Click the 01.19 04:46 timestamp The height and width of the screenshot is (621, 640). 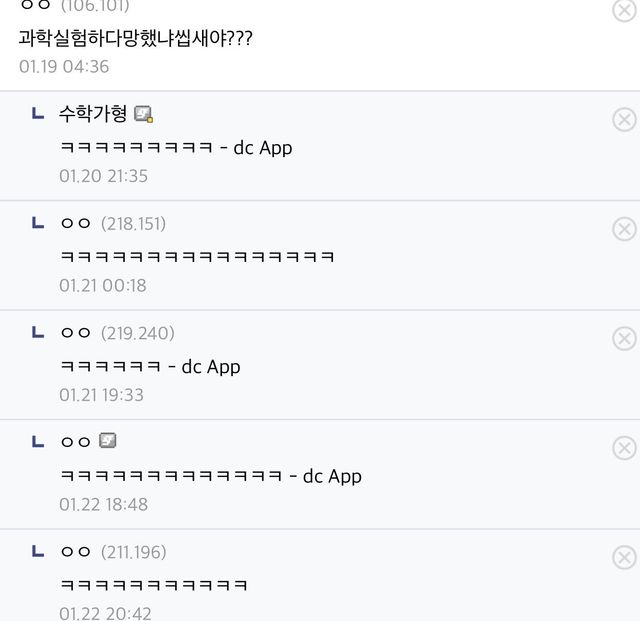(x=64, y=67)
